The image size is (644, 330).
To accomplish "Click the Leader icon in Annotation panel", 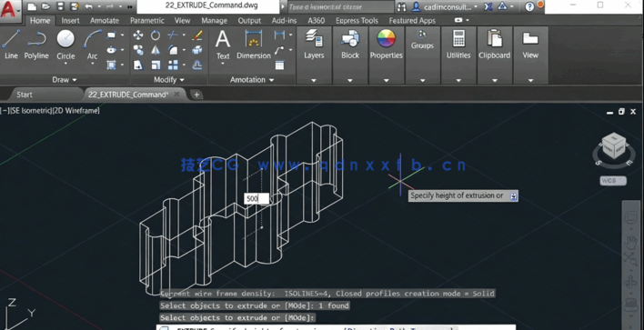I will click(x=279, y=50).
